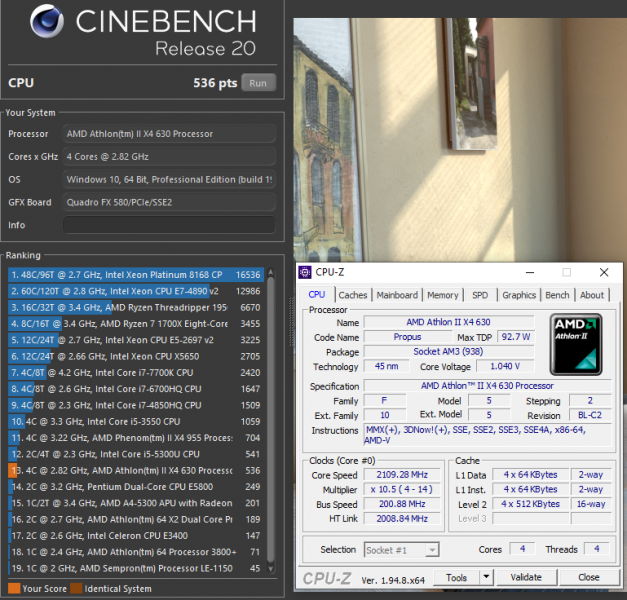
Task: Select the Pentium Dual-Core E5800 ranking row
Action: [136, 487]
